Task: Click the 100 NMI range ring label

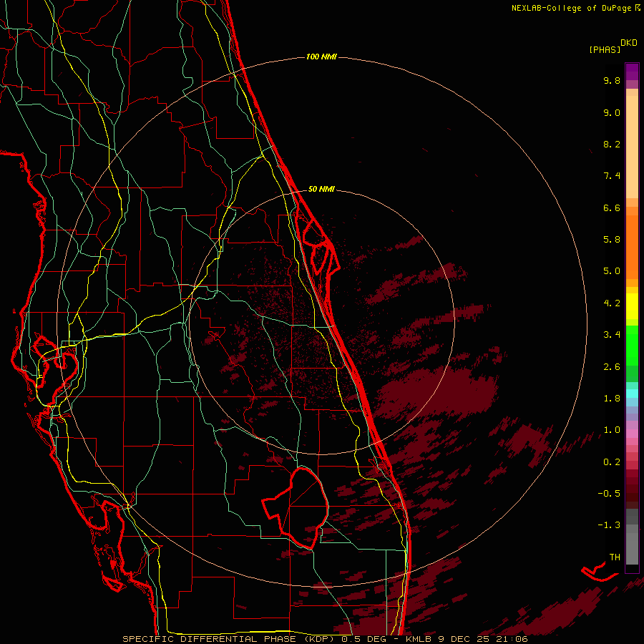Action: click(x=321, y=57)
